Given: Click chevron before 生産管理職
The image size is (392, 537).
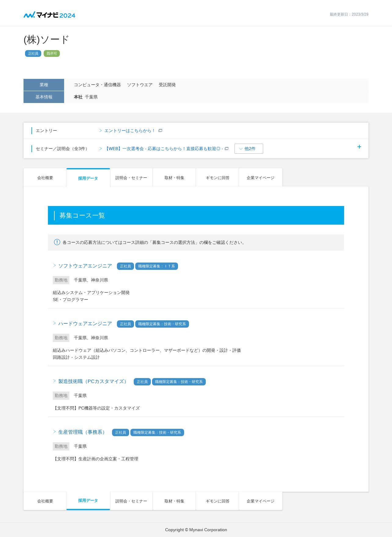Looking at the screenshot, I should click(x=54, y=432).
